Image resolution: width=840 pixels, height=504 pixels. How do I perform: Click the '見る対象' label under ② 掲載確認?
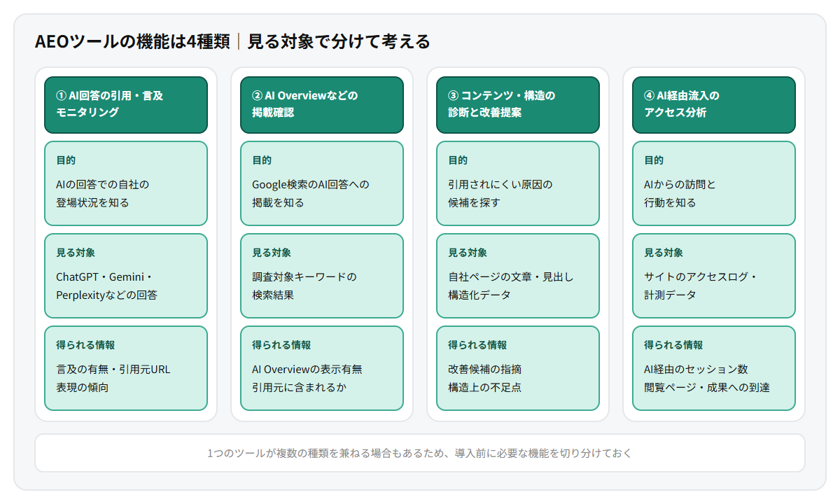272,253
